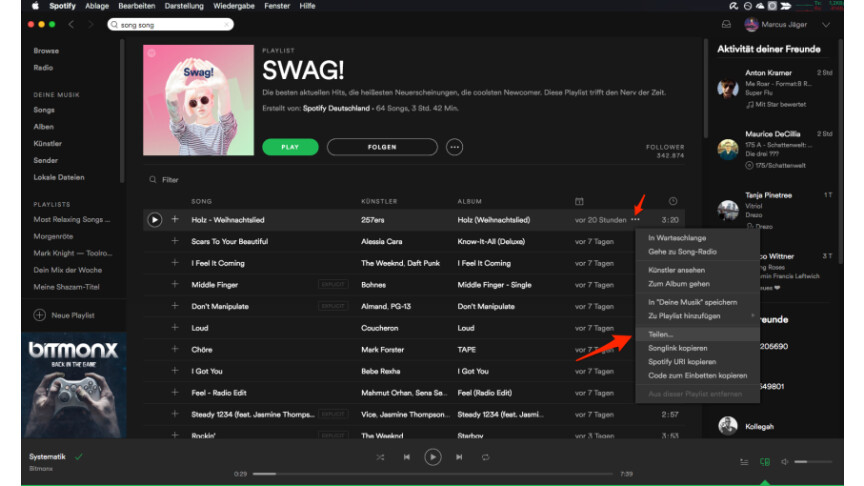Sort by the duration clock icon
The image size is (864, 486).
tap(673, 201)
